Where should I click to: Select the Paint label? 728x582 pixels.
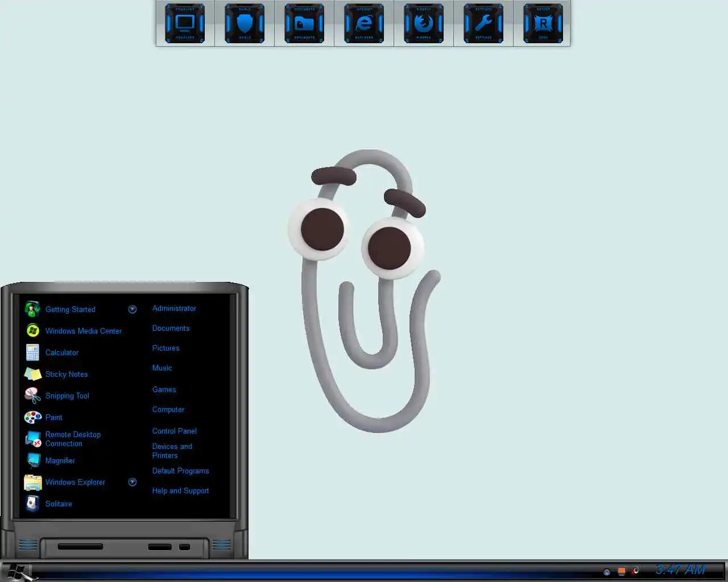pos(54,417)
